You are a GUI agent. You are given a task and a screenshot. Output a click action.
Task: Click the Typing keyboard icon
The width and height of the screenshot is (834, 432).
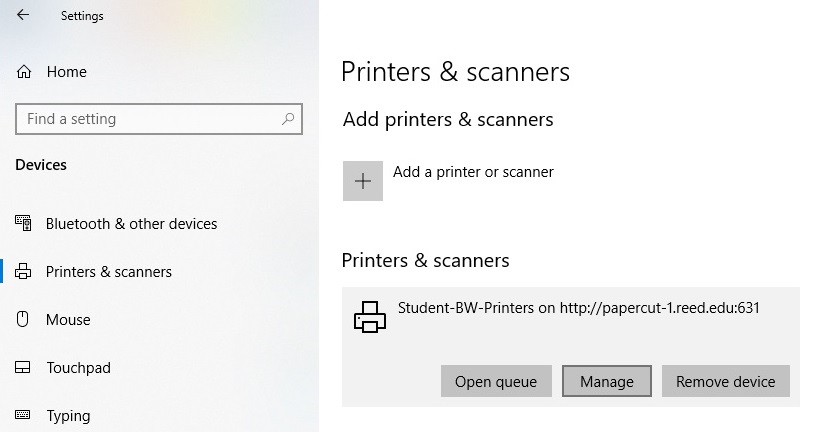pos(24,416)
